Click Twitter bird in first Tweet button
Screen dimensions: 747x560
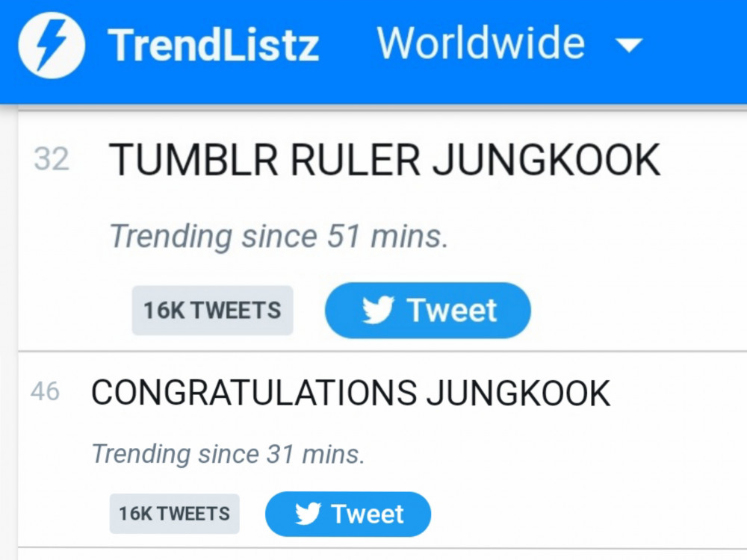point(378,310)
